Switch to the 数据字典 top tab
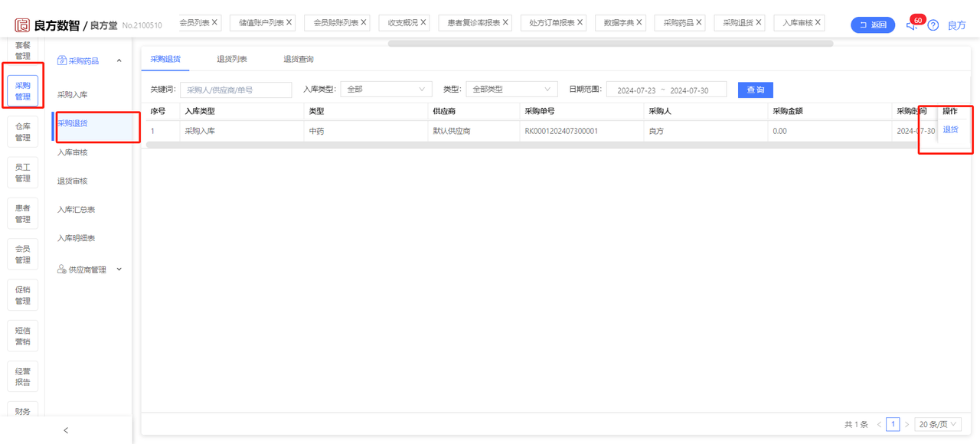This screenshot has width=980, height=444. coord(619,23)
